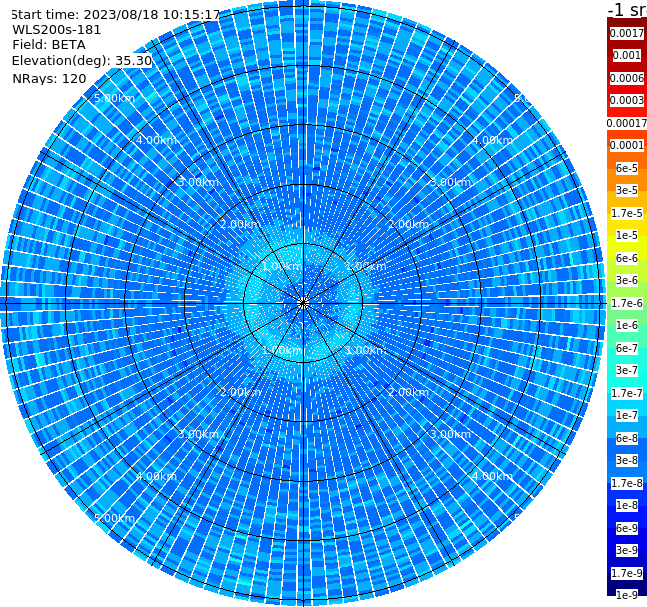Viewport: 647px width, 607px height.
Task: Select the 3e-5 colorbar label
Action: point(627,190)
